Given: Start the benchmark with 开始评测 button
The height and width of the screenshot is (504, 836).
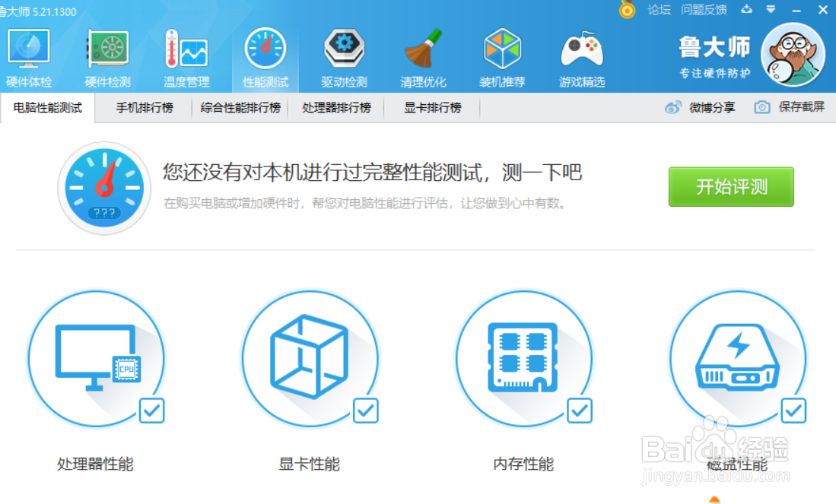Looking at the screenshot, I should [x=731, y=187].
